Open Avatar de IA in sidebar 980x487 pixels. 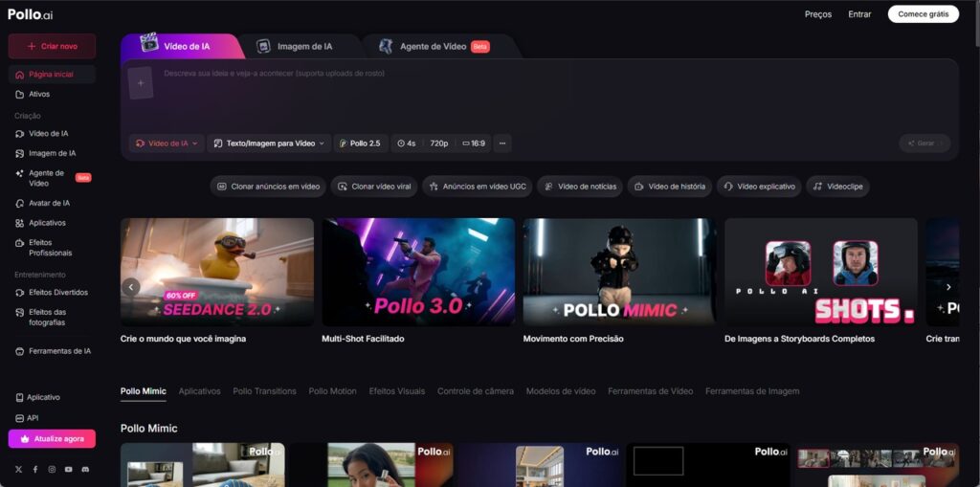[x=52, y=203]
